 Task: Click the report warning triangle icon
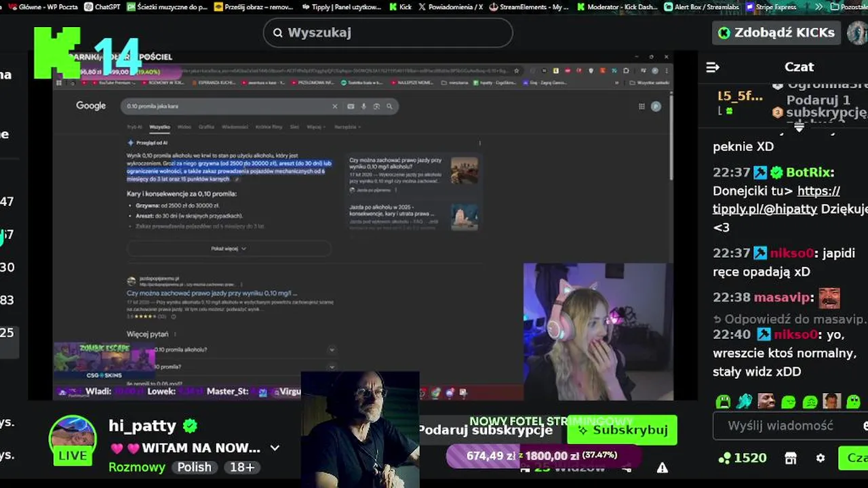click(663, 468)
